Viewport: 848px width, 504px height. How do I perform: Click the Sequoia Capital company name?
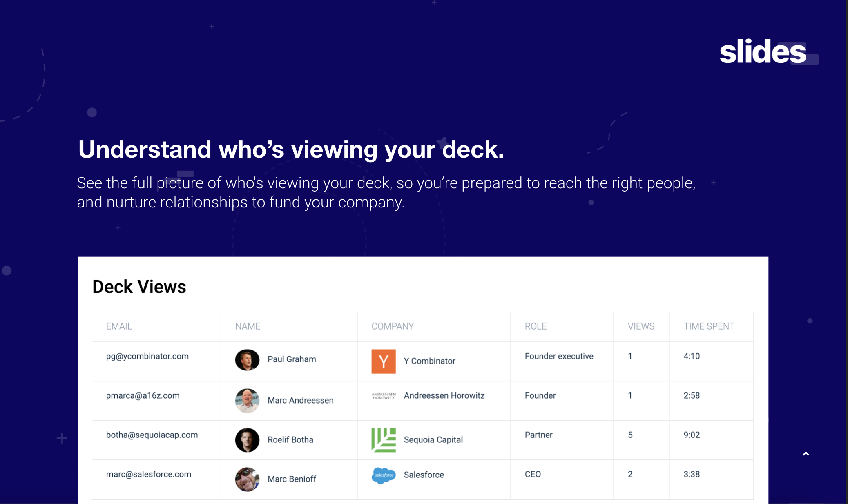(x=433, y=440)
